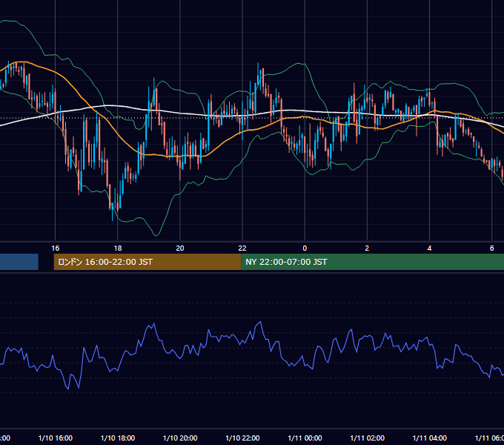Click the '1/10 22:00' indicator axis label

point(242,438)
